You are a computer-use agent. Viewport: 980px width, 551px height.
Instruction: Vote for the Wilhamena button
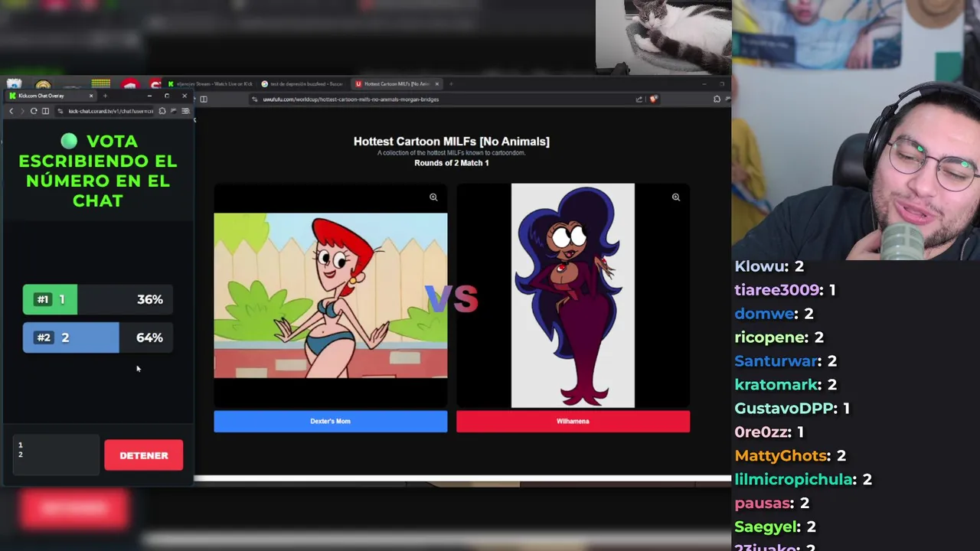point(573,422)
